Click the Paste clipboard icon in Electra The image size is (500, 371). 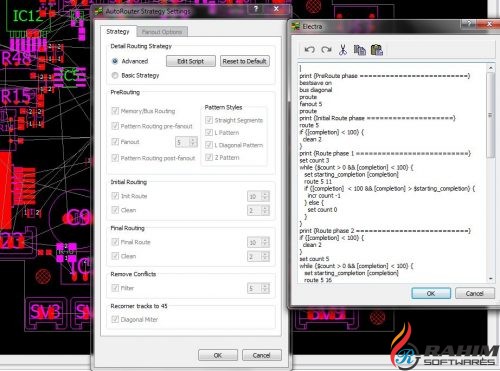pos(377,50)
